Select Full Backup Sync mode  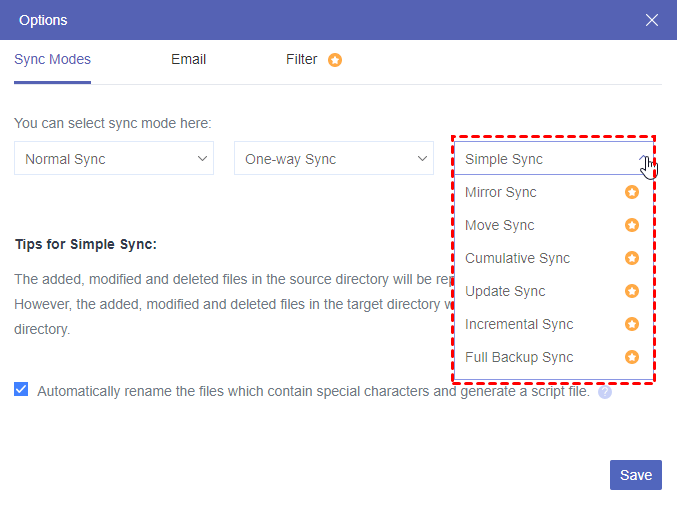[519, 357]
